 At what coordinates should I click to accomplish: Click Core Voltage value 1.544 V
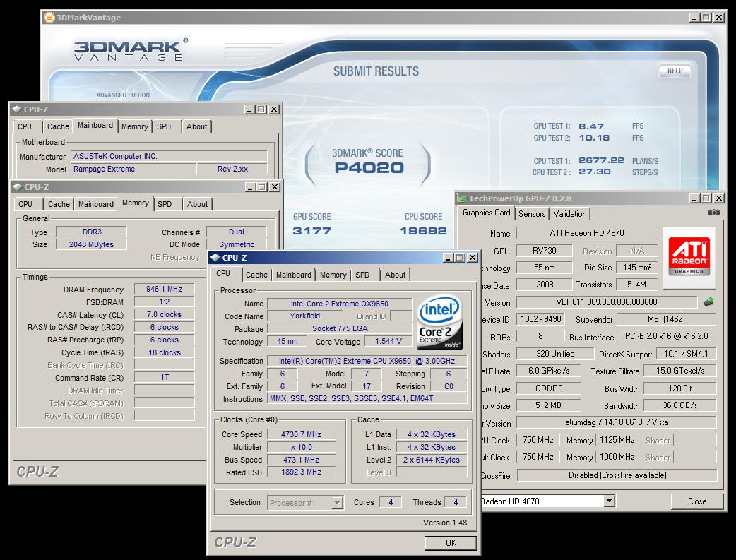pyautogui.click(x=388, y=342)
